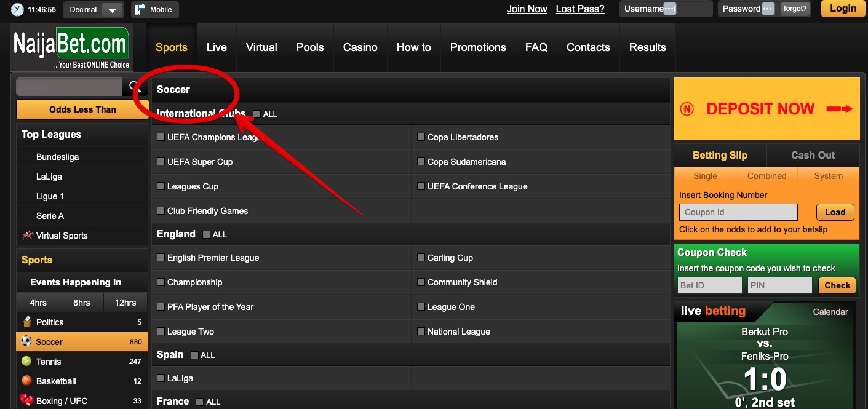Follow the Join Now link
This screenshot has height=409, width=868.
pos(527,9)
